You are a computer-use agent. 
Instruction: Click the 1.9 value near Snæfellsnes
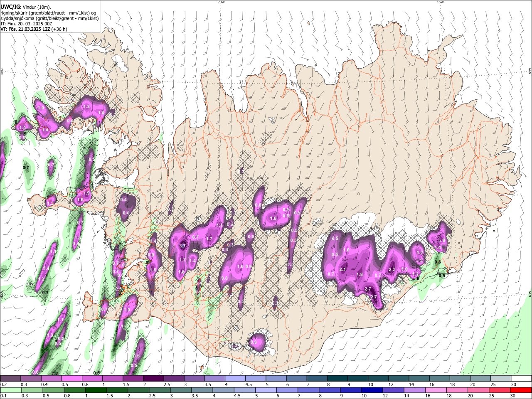pyautogui.click(x=86, y=193)
